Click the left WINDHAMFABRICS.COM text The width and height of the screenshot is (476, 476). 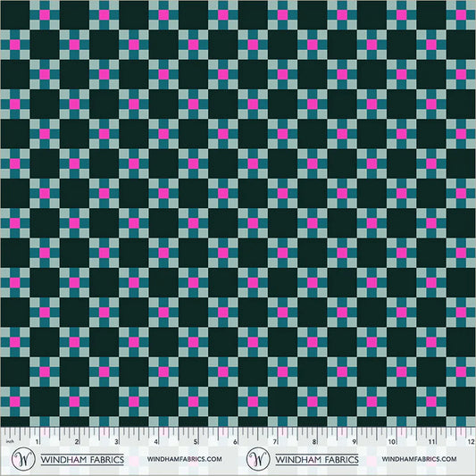click(185, 459)
